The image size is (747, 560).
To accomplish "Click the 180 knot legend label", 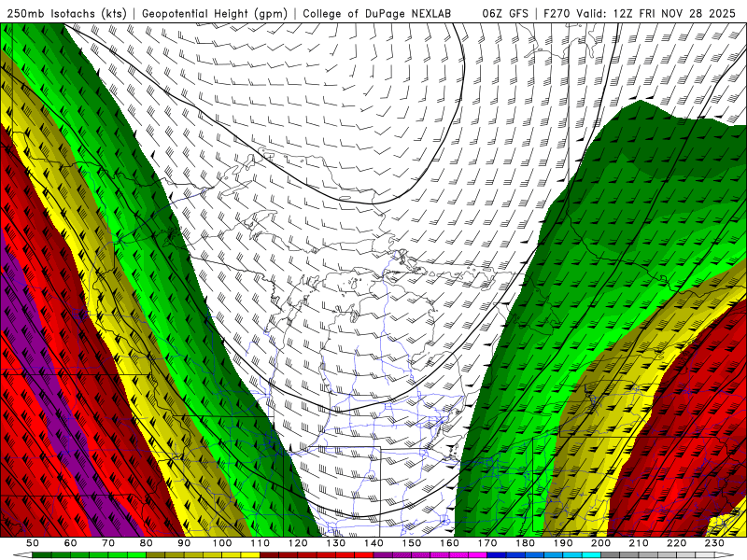I will [525, 543].
